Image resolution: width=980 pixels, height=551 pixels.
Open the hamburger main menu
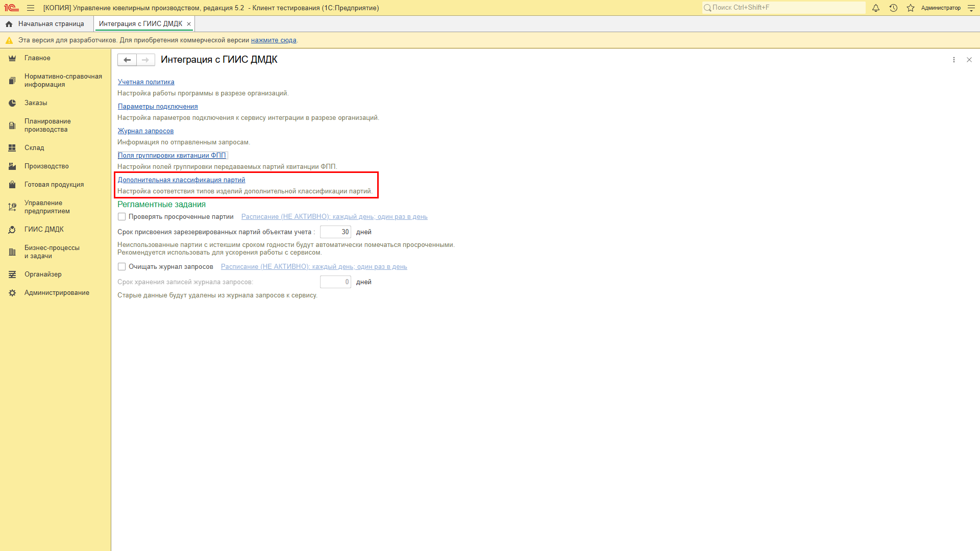pos(31,8)
